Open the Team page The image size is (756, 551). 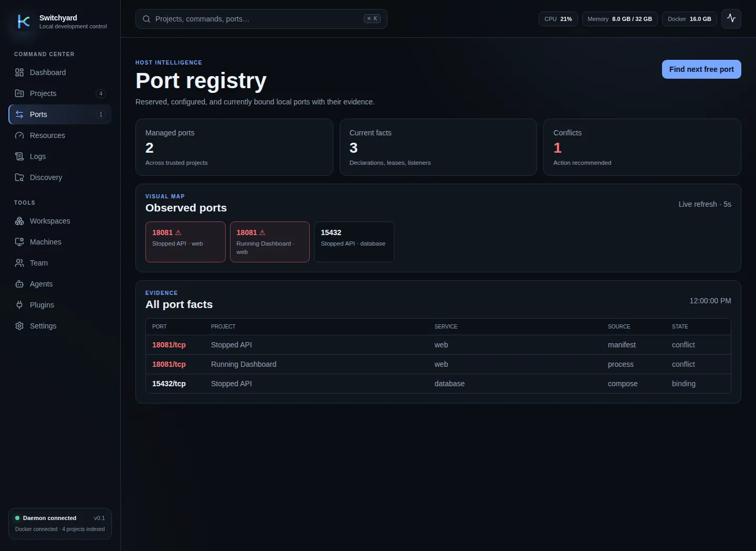(60, 263)
